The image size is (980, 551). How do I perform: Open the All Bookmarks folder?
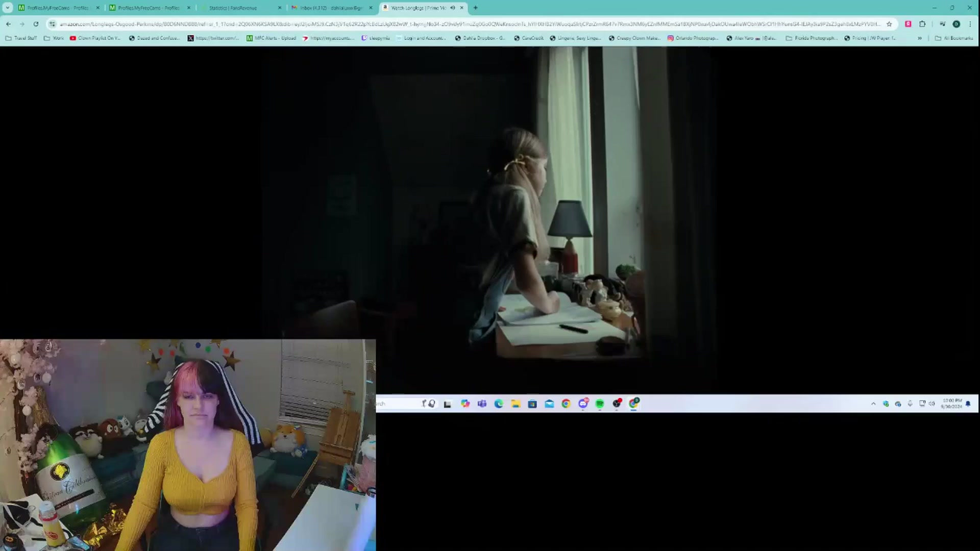click(x=954, y=38)
